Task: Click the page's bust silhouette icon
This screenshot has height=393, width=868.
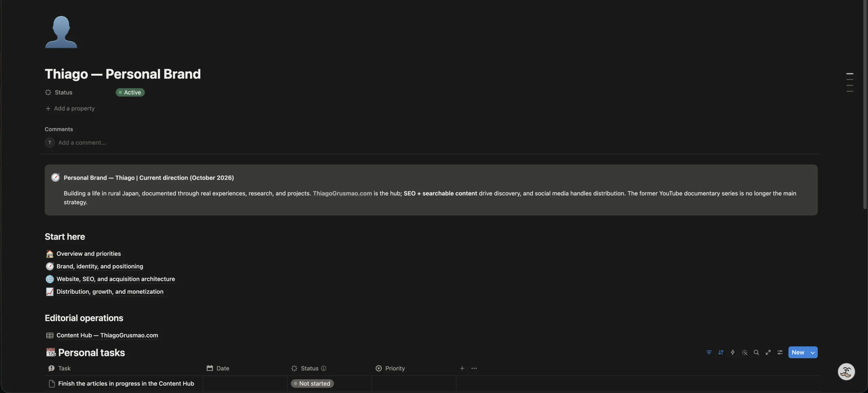Action: [x=61, y=32]
